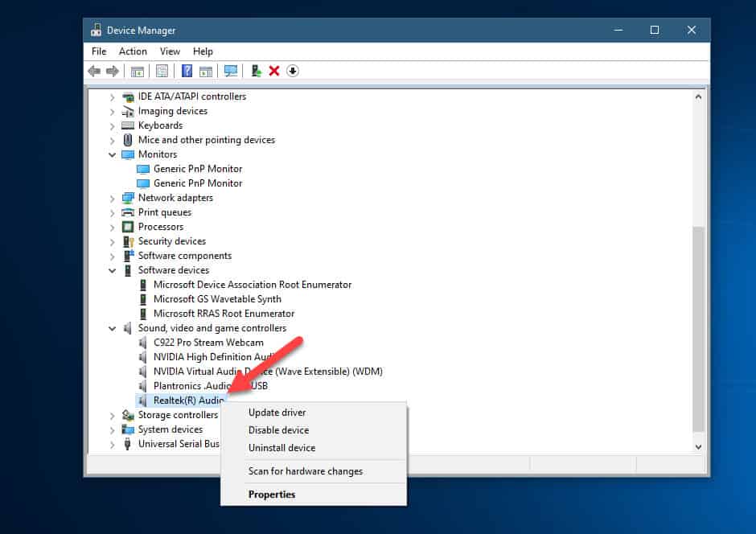Choose Scan for hardware changes option
The height and width of the screenshot is (534, 756).
(314, 471)
